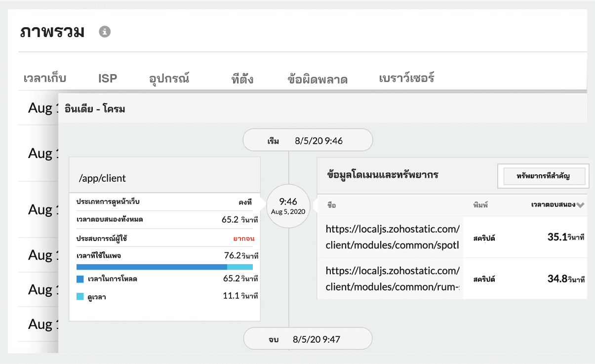View the ข้อผิดพลาด section
This screenshot has height=364, width=595.
pyautogui.click(x=318, y=78)
